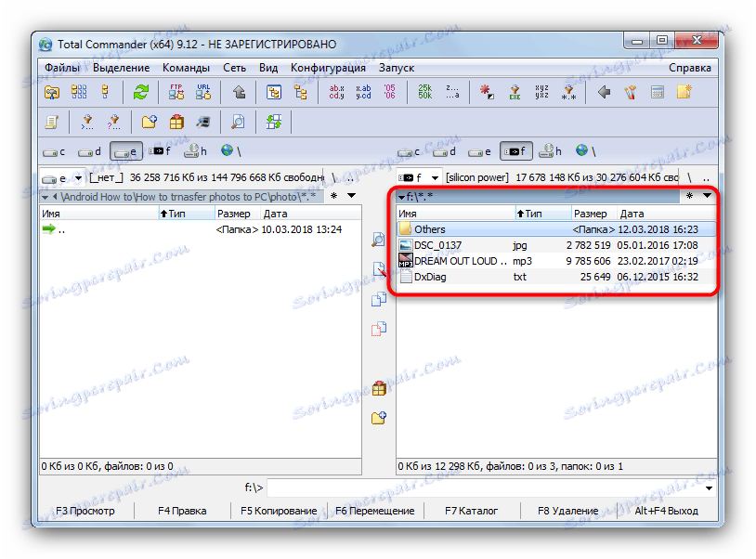Viewport: 756px width, 559px height.
Task: Click the synchronize directories green arrows icon
Action: [x=274, y=122]
